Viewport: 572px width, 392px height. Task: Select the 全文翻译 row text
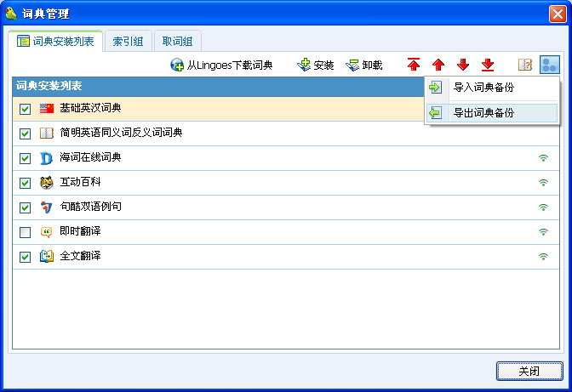click(80, 256)
